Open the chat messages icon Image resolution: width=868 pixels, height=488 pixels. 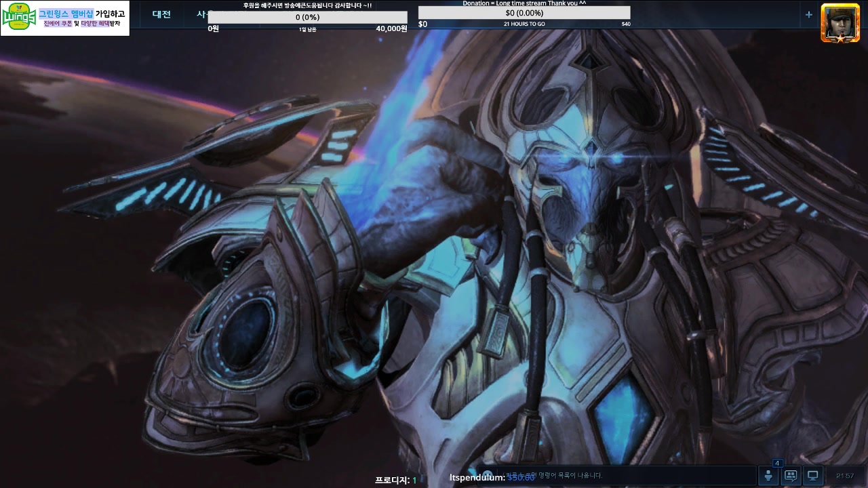coord(790,475)
